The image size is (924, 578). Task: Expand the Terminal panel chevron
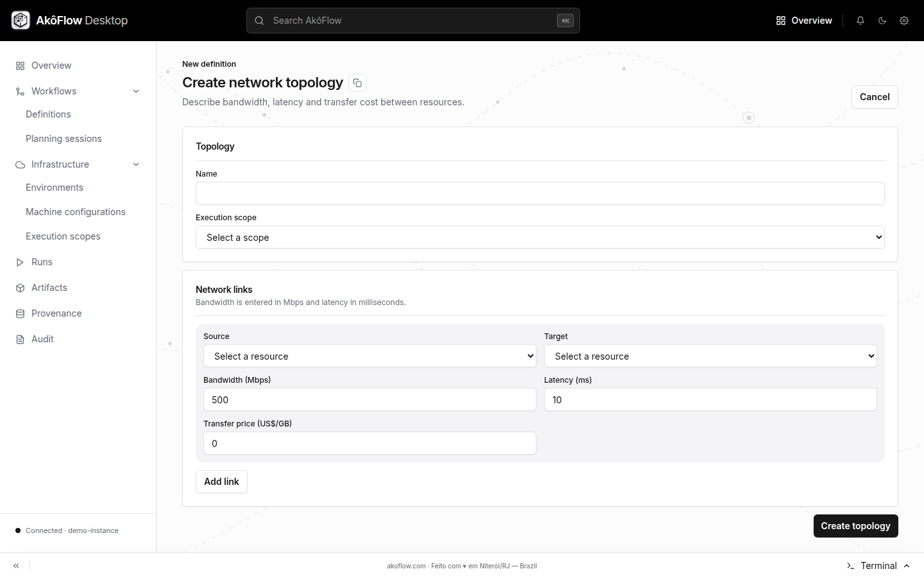[907, 566]
